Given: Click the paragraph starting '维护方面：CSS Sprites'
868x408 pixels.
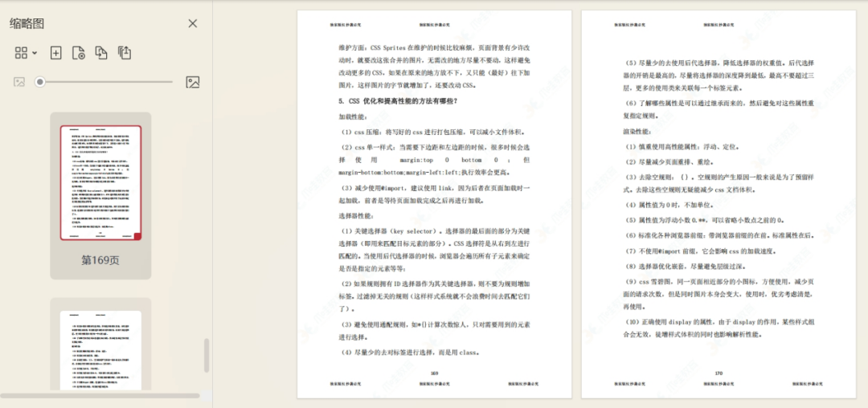Looking at the screenshot, I should (x=435, y=67).
